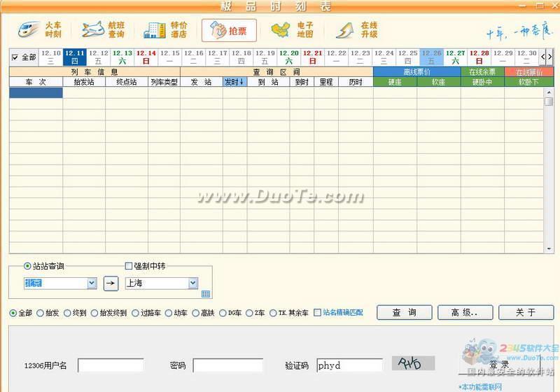Click the 软座 column header

click(439, 82)
